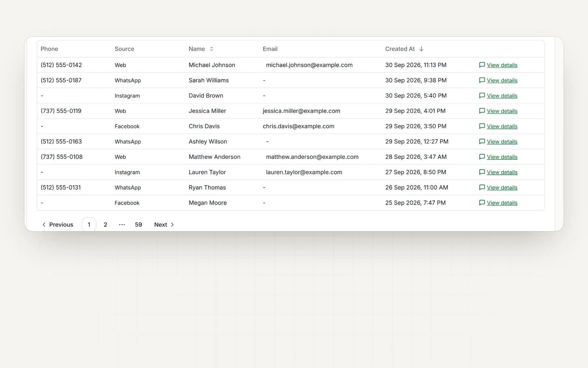Click date 29 Sep 2026, 12:27 PM

(417, 142)
